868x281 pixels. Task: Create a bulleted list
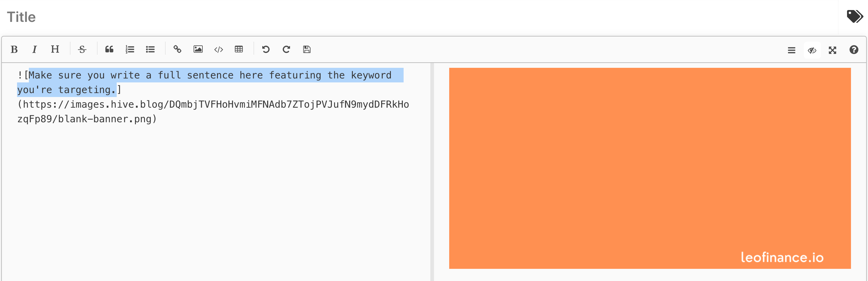pyautogui.click(x=150, y=50)
